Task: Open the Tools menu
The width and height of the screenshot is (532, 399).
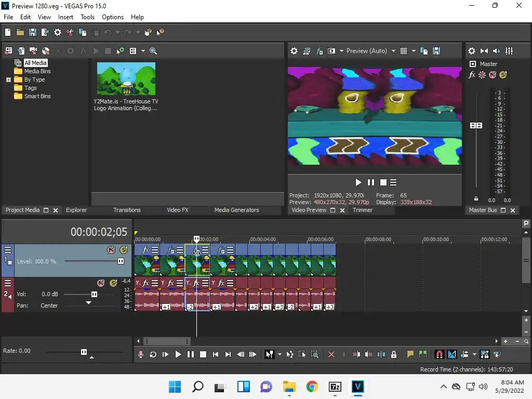Action: coord(87,17)
